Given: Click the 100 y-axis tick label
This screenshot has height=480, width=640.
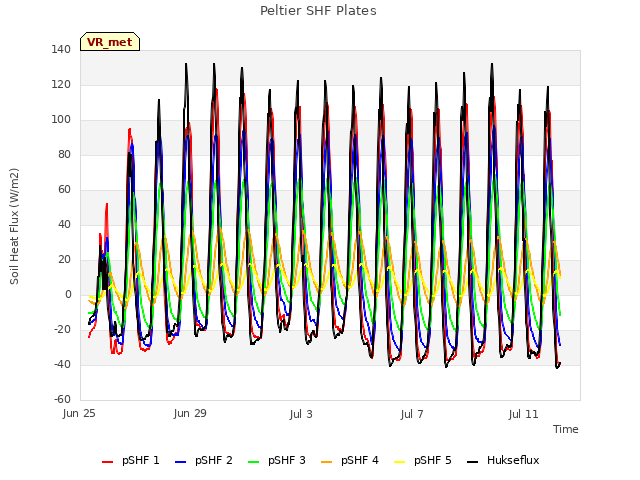Looking at the screenshot, I should [x=61, y=120].
